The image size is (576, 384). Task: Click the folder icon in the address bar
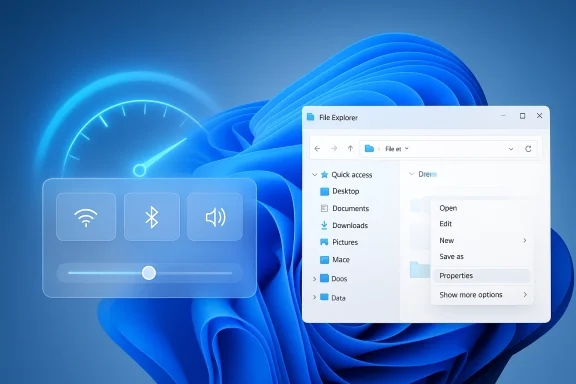point(369,148)
